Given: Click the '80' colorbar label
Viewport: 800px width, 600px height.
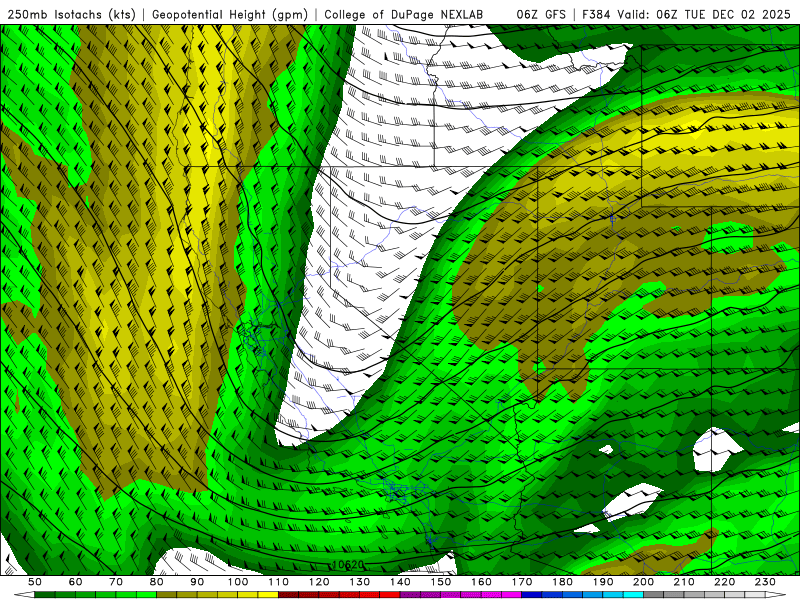Looking at the screenshot, I should point(156,582).
